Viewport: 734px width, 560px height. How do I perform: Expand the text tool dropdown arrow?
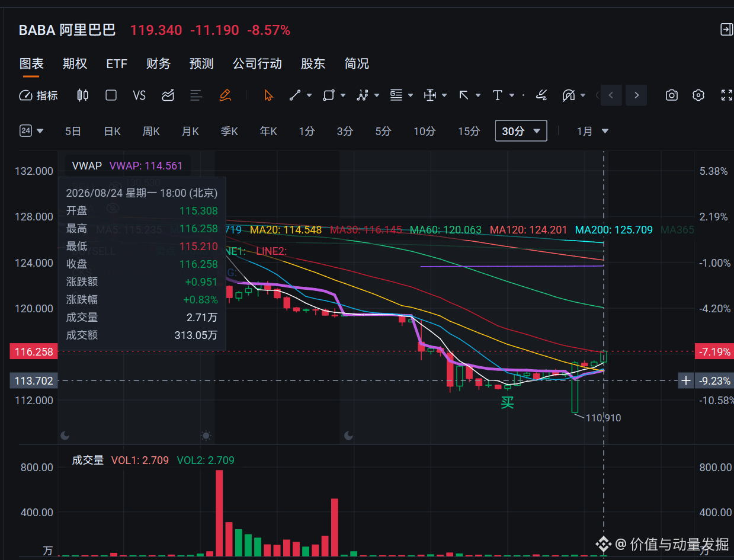click(x=512, y=95)
